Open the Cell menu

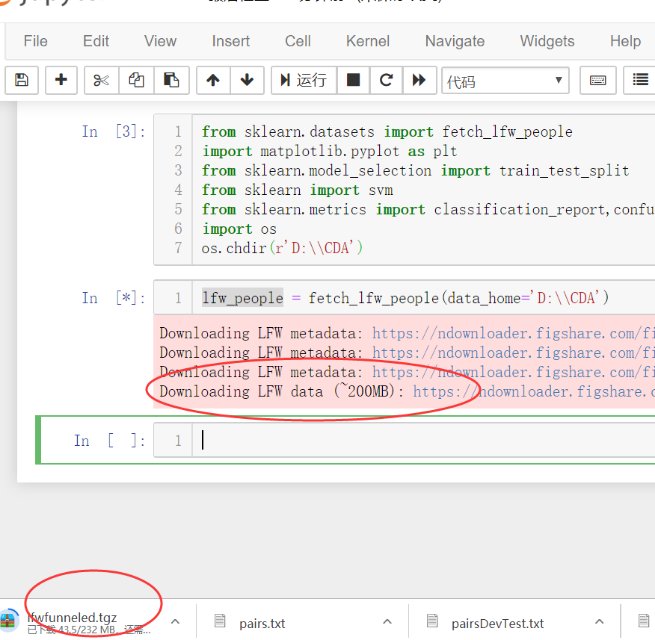tap(297, 41)
